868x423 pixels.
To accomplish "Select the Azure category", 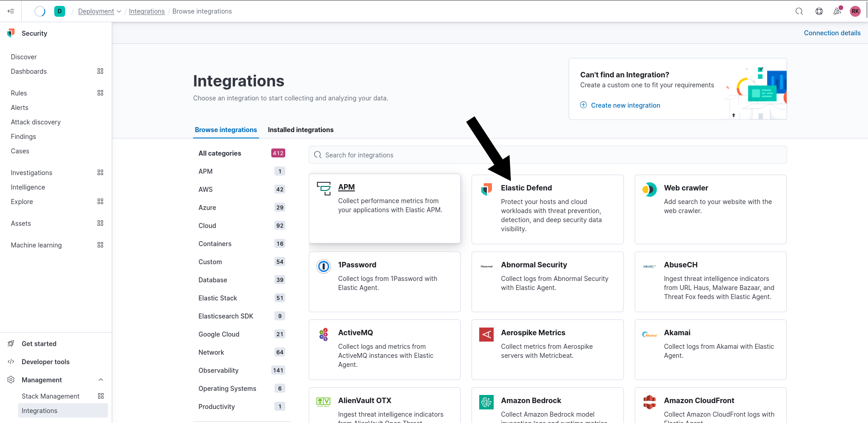I will (242, 208).
